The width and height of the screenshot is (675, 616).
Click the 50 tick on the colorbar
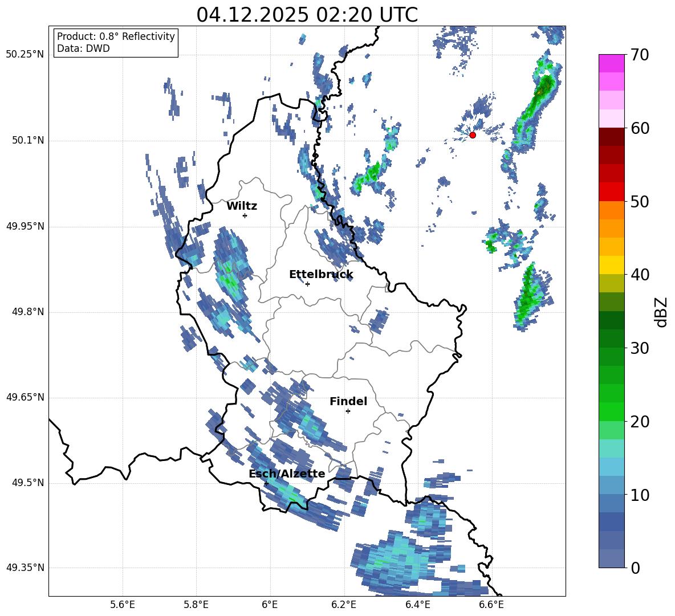pos(639,202)
